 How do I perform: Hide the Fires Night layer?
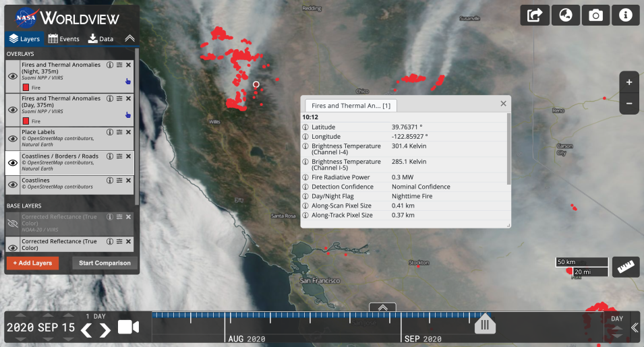[13, 76]
